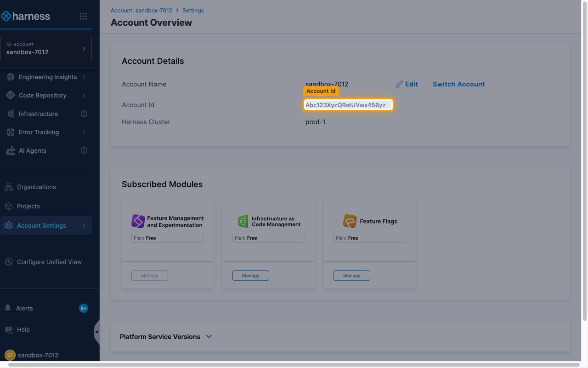Click the S7 user avatar
The width and height of the screenshot is (588, 368).
tap(10, 355)
